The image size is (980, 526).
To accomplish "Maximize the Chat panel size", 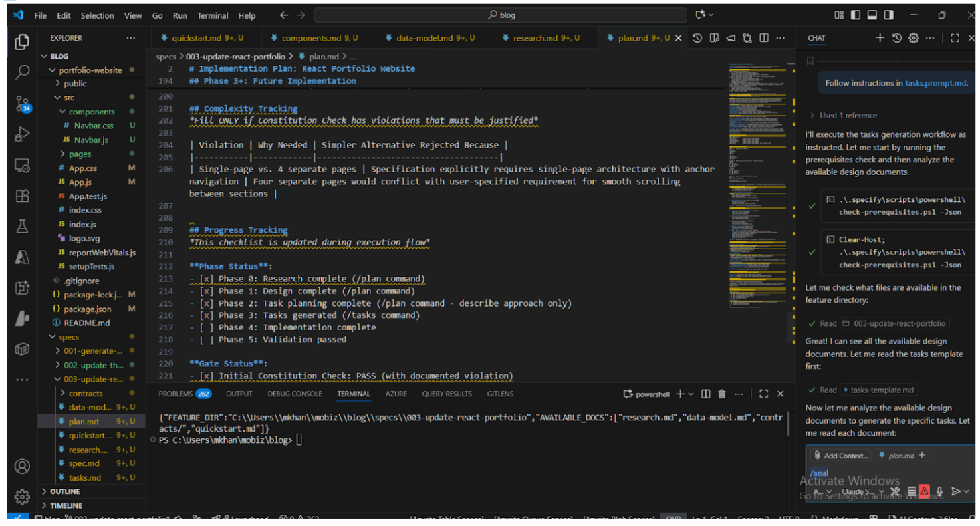I will (x=955, y=38).
